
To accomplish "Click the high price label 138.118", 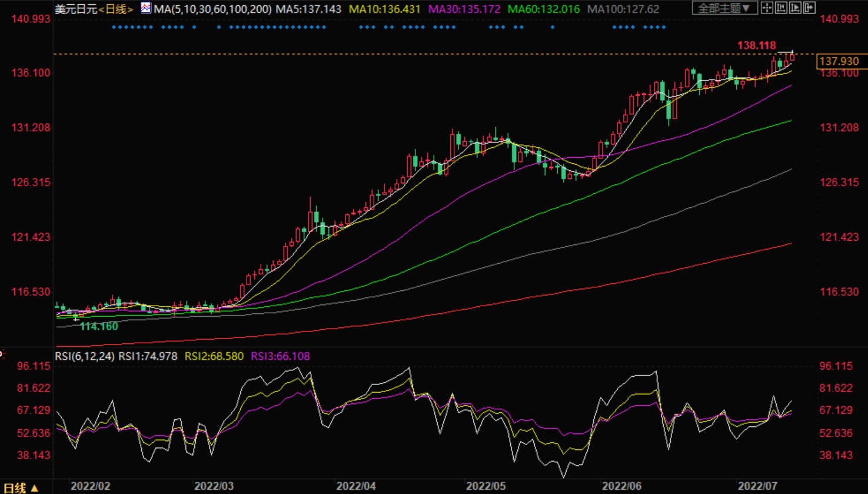I will coord(757,45).
